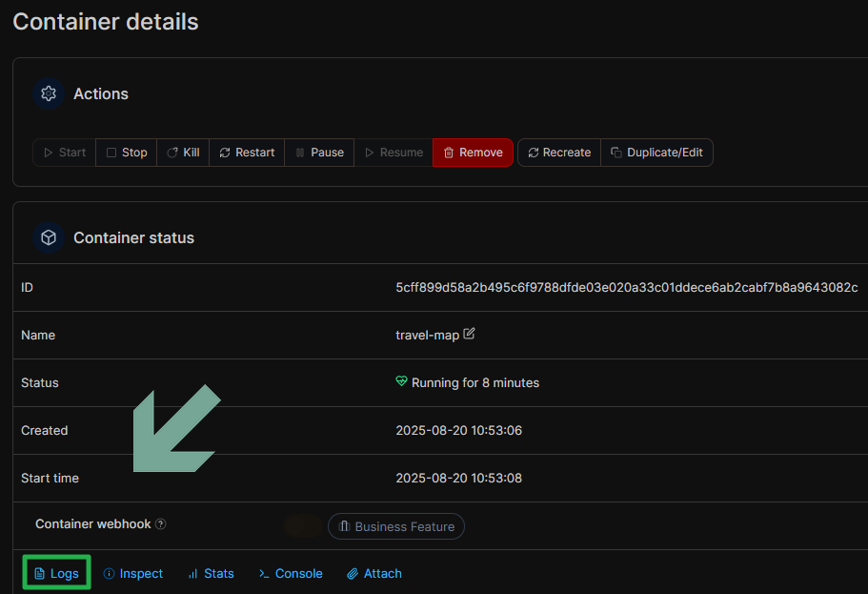Pause the container
The image size is (868, 594).
(x=319, y=153)
